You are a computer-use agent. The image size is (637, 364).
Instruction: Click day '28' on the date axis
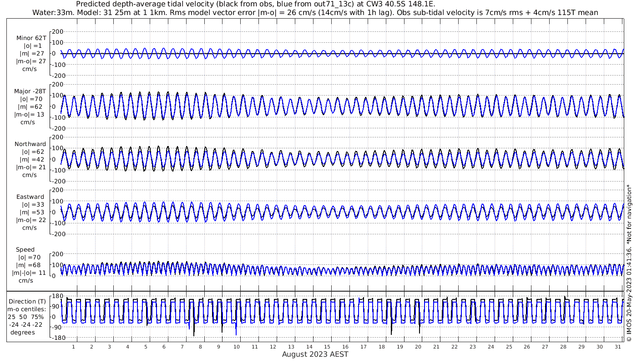tap(563, 347)
